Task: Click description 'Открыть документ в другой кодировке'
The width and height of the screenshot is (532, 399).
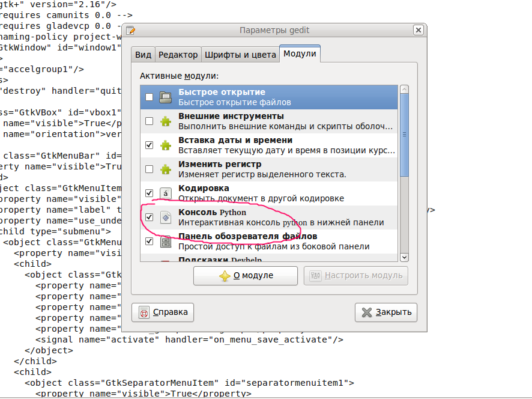Action: pos(261,198)
